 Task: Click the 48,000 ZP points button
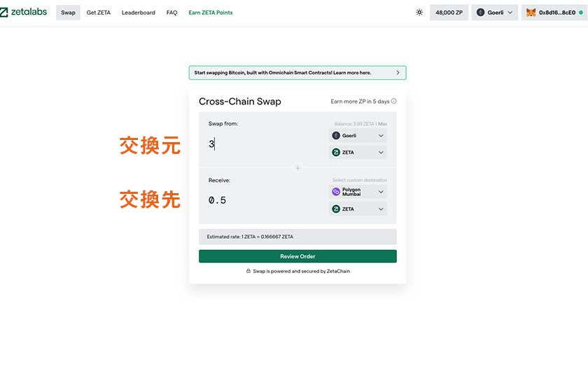pyautogui.click(x=449, y=13)
